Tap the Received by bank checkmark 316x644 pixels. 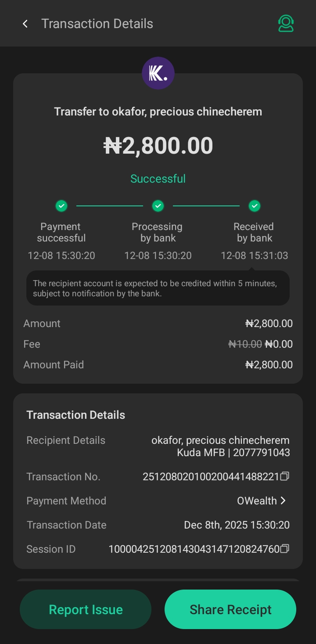tap(255, 205)
